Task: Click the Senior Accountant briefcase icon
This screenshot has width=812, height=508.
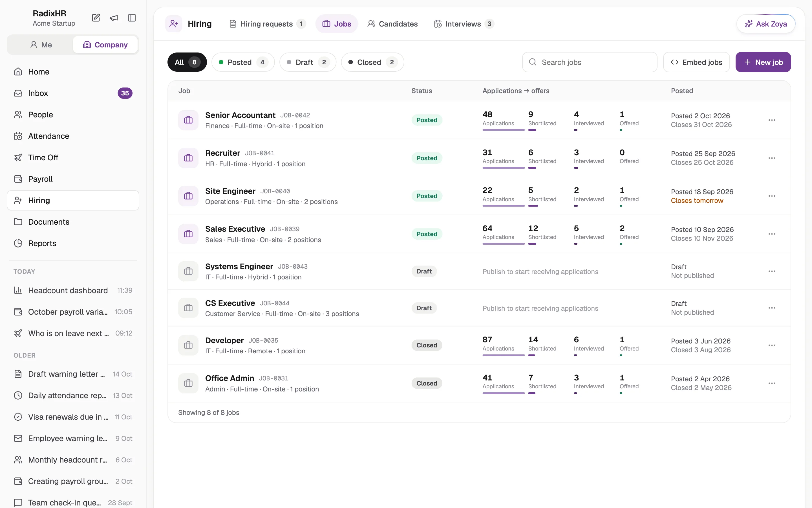Action: [x=188, y=120]
